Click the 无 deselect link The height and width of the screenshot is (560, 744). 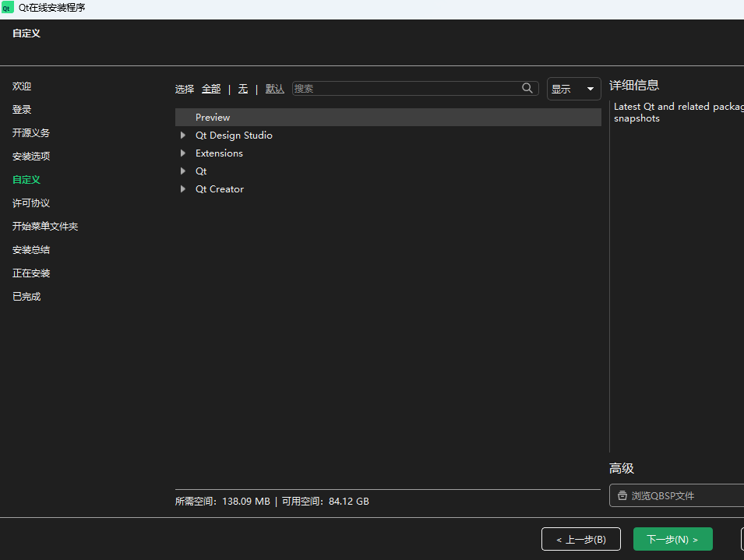[243, 89]
